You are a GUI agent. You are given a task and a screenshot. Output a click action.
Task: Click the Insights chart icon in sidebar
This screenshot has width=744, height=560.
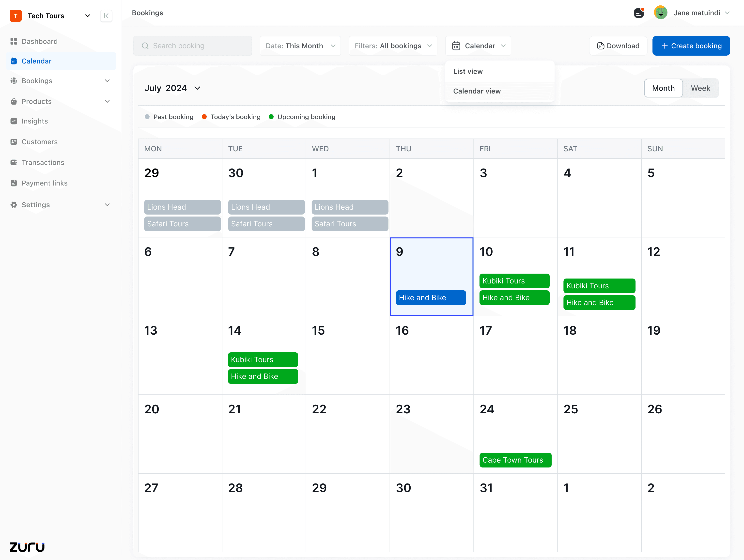pyautogui.click(x=14, y=121)
